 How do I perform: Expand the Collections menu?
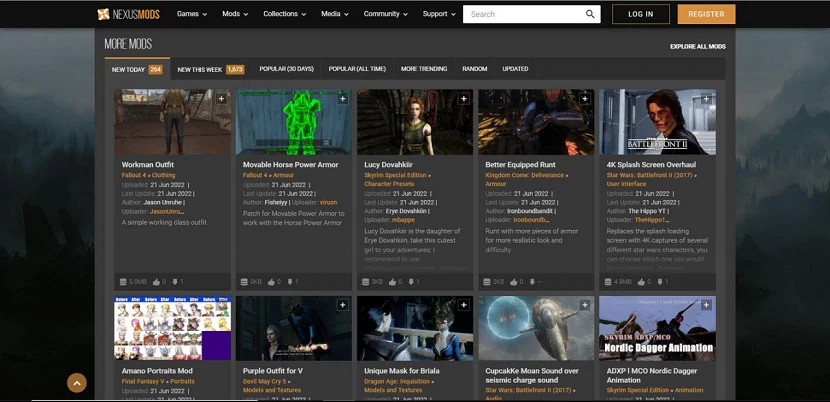[285, 14]
